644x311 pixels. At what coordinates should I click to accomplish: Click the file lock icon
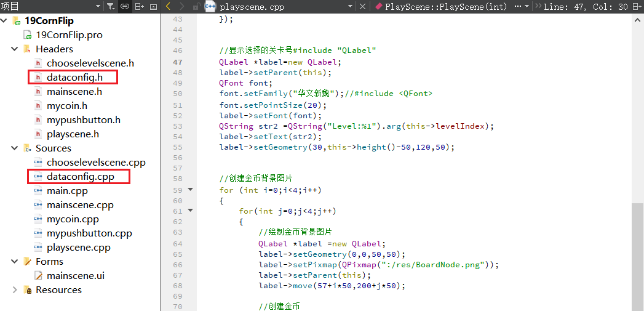click(x=197, y=7)
